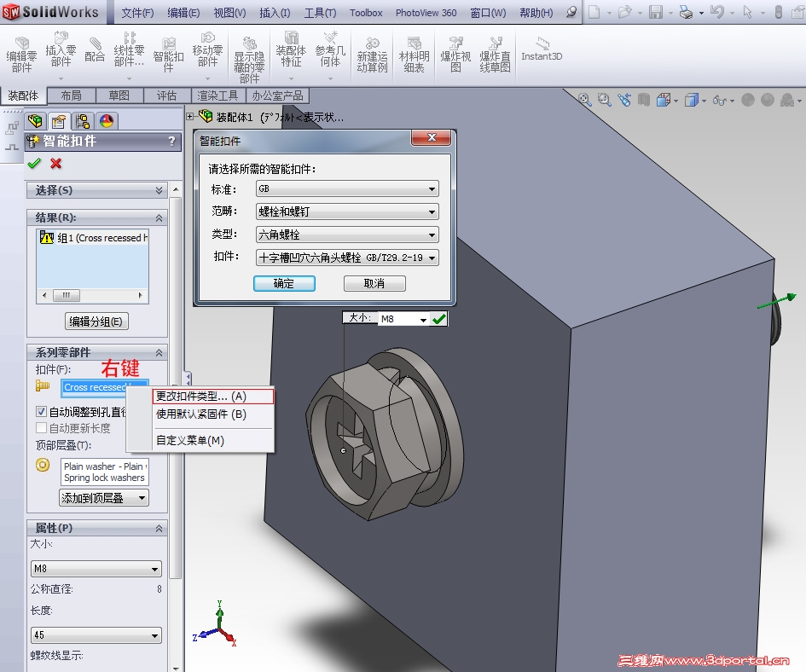Click the help question mark in 智能扣件 panel
The image size is (806, 672).
tap(172, 141)
